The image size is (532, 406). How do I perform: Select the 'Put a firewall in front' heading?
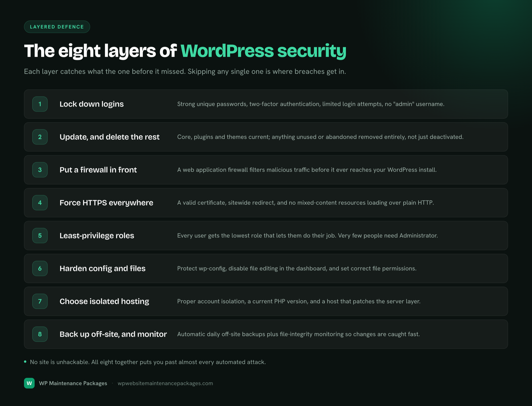pyautogui.click(x=98, y=170)
